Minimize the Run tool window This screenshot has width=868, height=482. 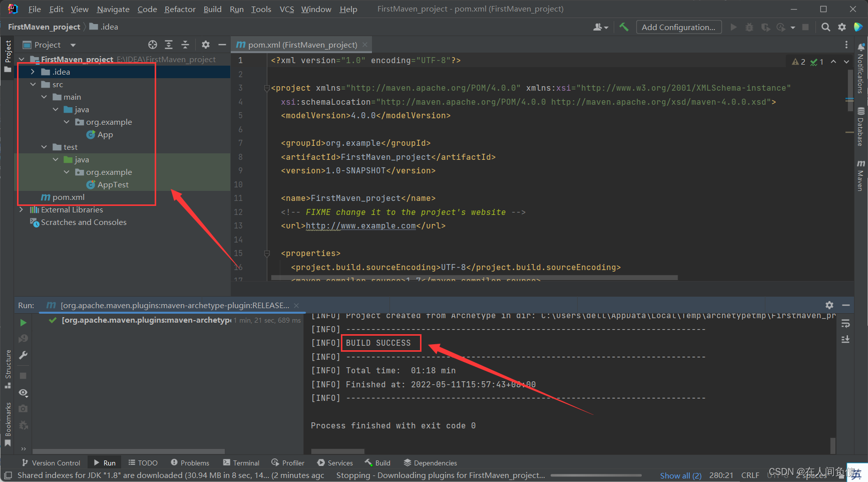coord(846,305)
